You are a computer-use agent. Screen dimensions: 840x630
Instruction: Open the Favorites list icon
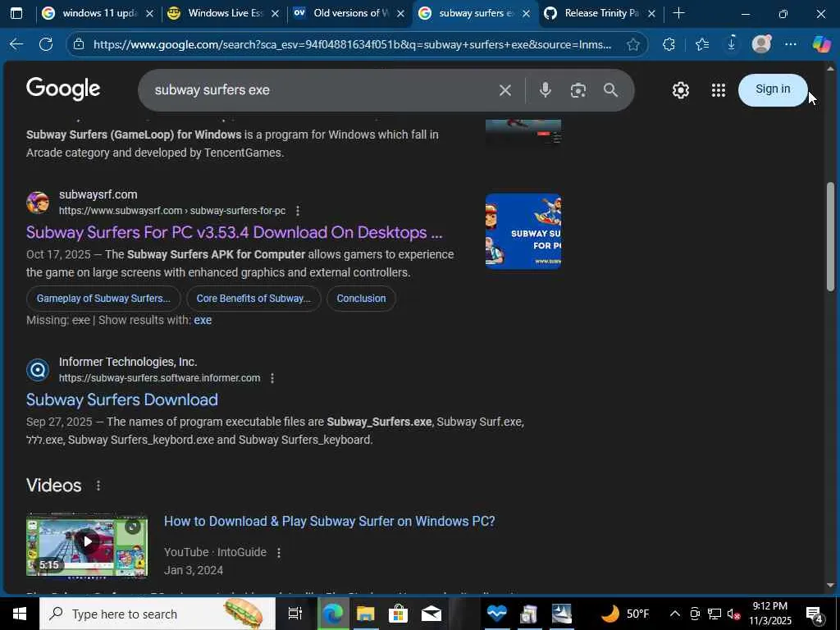tap(702, 44)
